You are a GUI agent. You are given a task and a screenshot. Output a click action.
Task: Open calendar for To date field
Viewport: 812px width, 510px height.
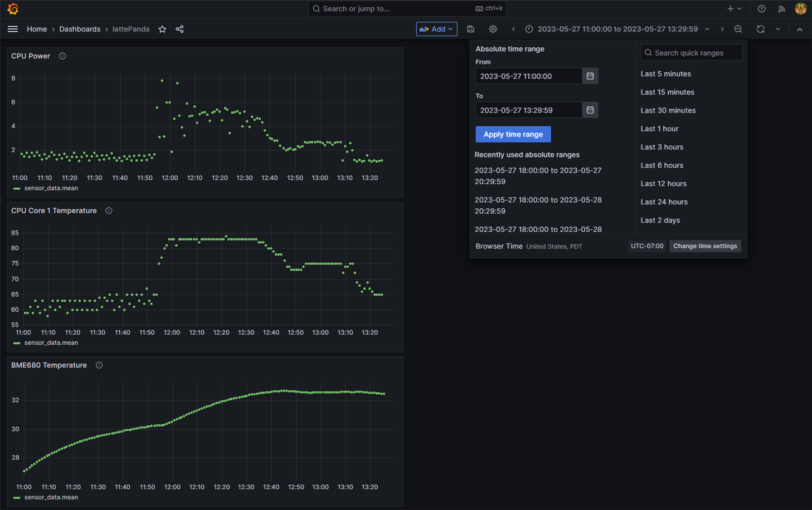590,110
